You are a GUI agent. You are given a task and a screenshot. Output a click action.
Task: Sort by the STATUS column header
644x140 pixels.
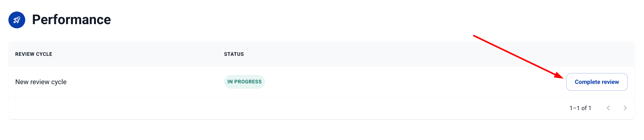[x=234, y=54]
